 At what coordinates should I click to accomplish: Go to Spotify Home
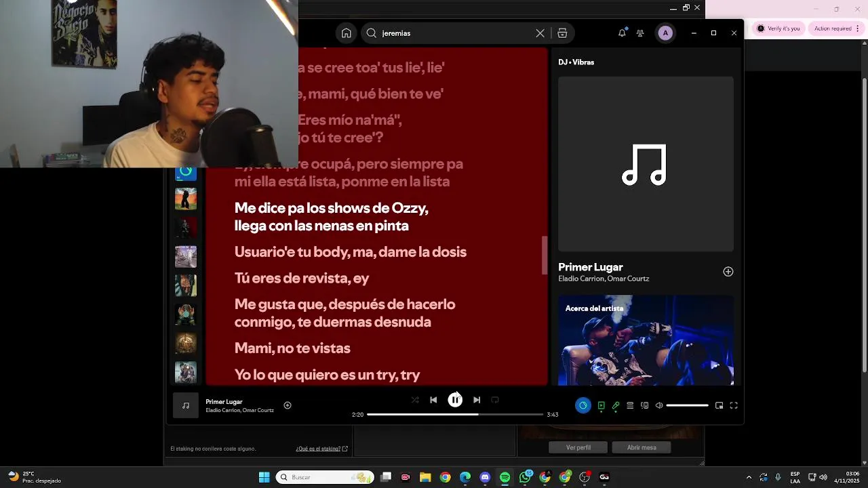tap(346, 33)
